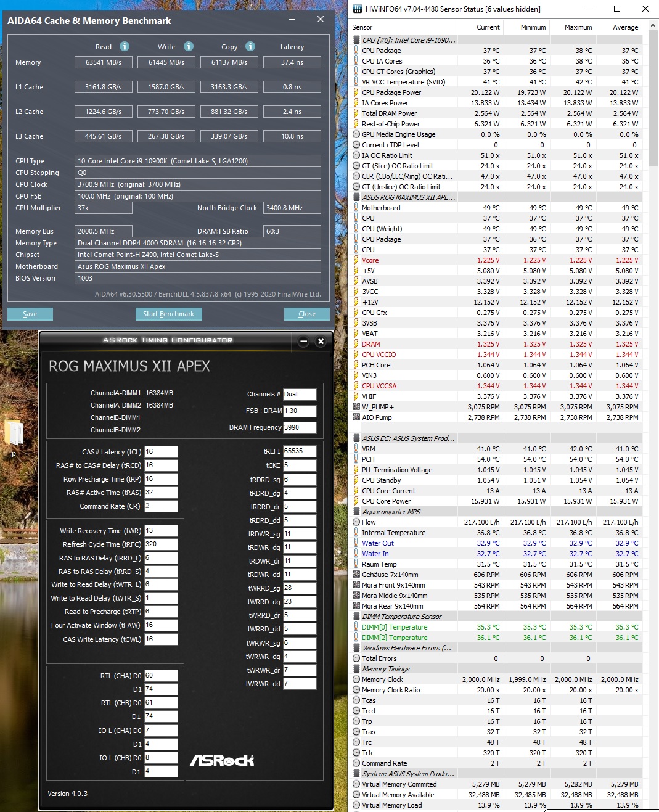This screenshot has height=812, width=659.
Task: Select the Memory Timings group header in HWiNFO
Action: [x=498, y=669]
